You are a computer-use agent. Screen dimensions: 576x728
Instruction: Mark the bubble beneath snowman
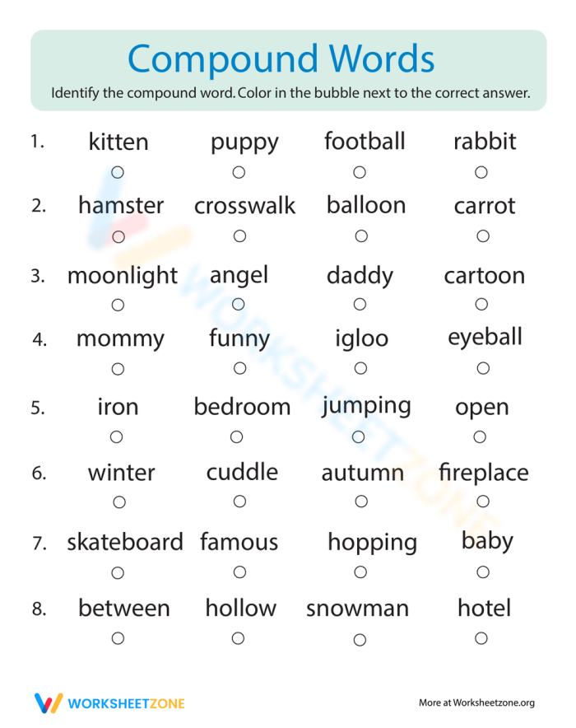pyautogui.click(x=360, y=640)
